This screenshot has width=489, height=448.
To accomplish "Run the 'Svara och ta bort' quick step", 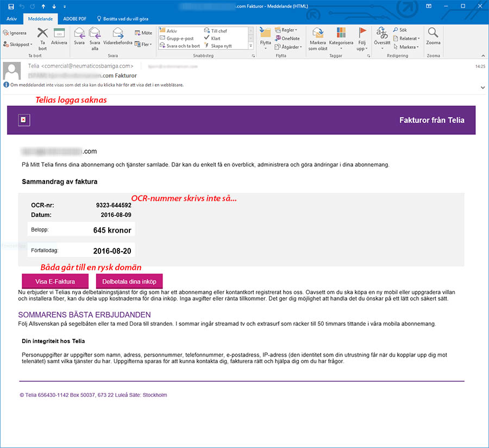I will tap(180, 46).
